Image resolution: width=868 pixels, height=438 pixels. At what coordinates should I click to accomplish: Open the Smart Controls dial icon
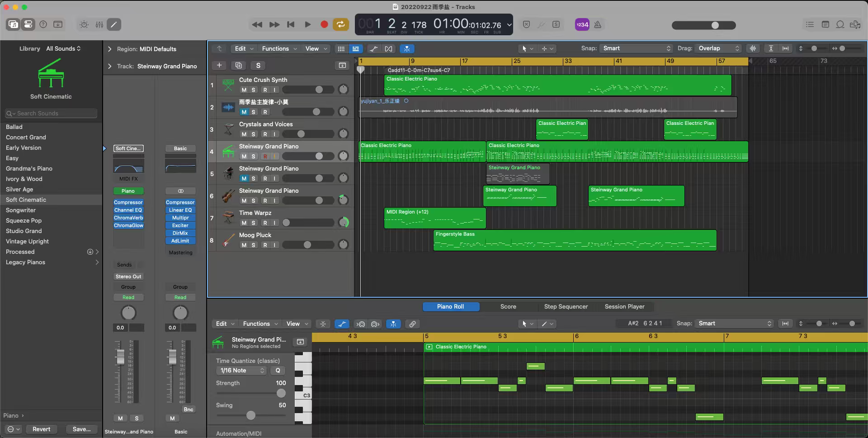(84, 24)
